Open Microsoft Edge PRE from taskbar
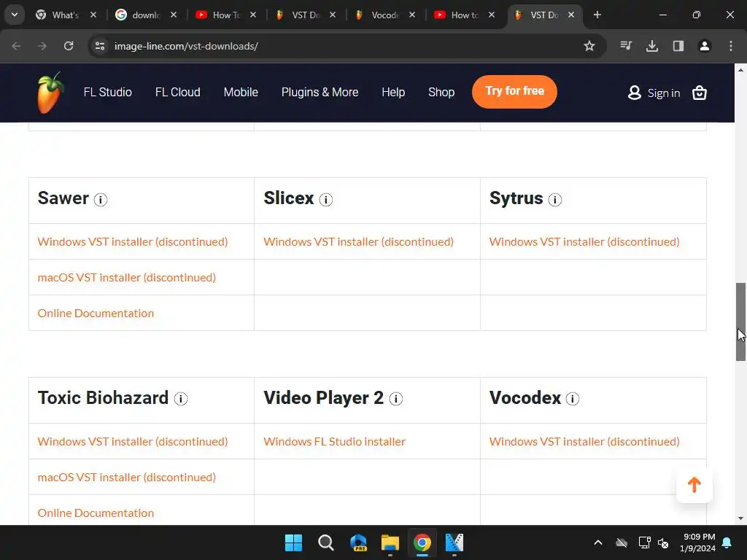Screen dimensions: 747x560 pyautogui.click(x=358, y=542)
